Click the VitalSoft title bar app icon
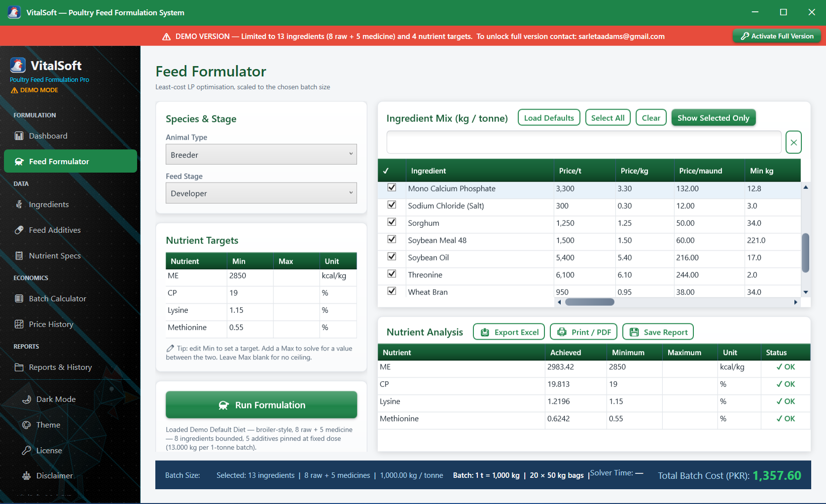Screen dimensions: 826x504 pyautogui.click(x=14, y=12)
